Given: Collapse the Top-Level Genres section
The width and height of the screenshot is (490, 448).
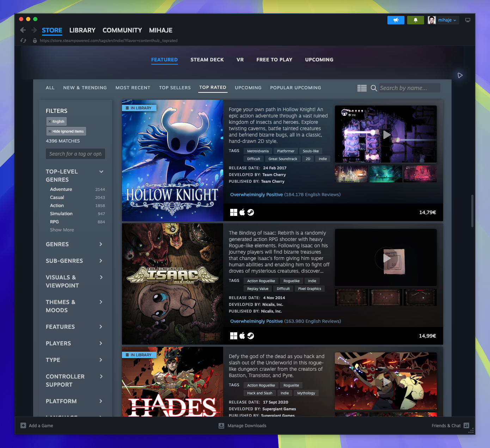Looking at the screenshot, I should 101,172.
